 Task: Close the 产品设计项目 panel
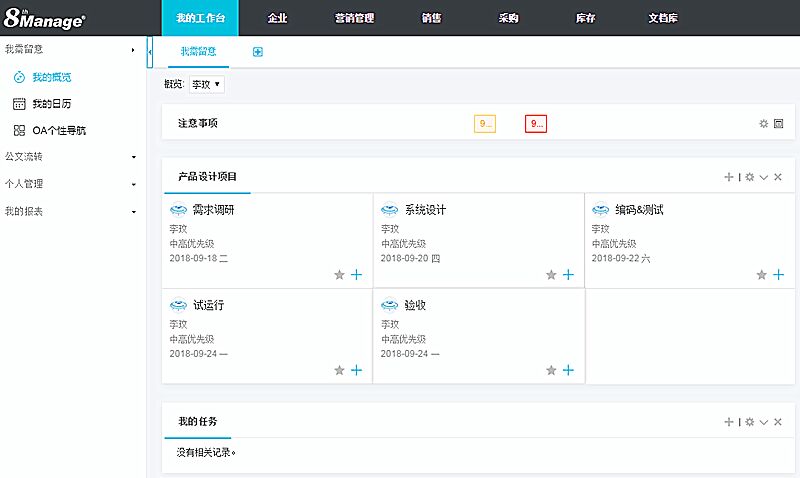[x=778, y=177]
